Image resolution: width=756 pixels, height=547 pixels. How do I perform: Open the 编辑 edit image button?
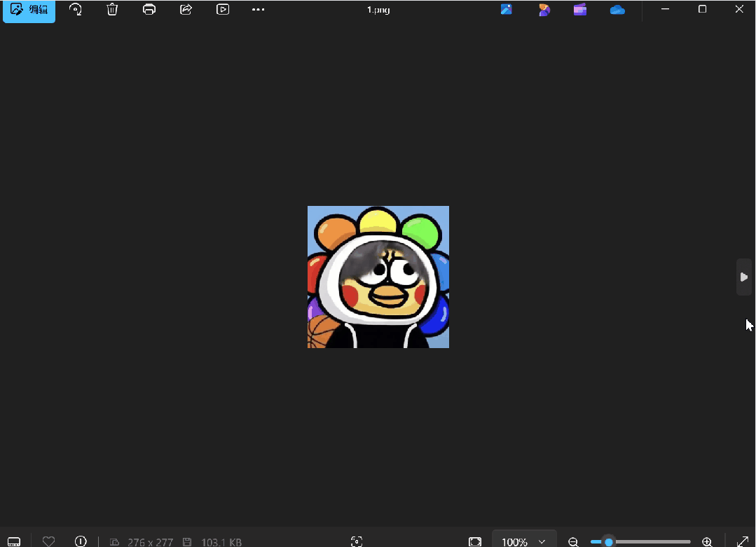tap(29, 10)
